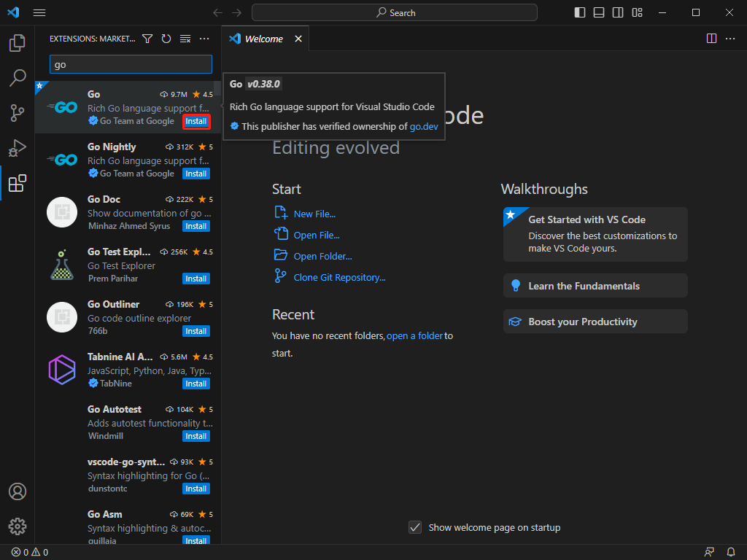The height and width of the screenshot is (560, 747).
Task: Click the Windmill publisher name
Action: coord(106,436)
